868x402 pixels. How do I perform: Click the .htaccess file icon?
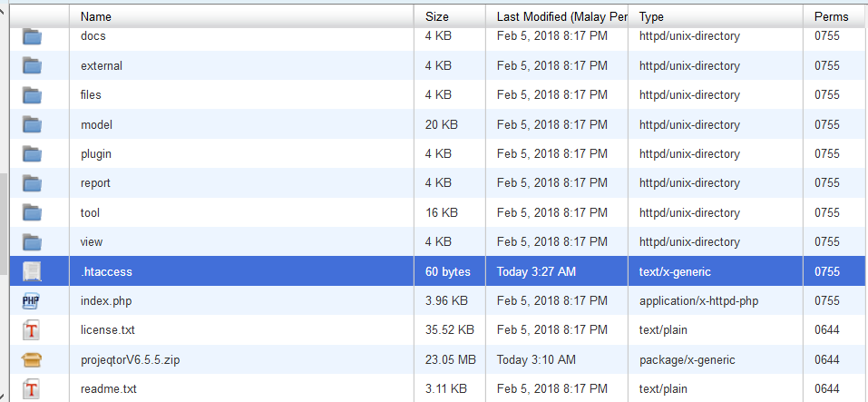(33, 271)
